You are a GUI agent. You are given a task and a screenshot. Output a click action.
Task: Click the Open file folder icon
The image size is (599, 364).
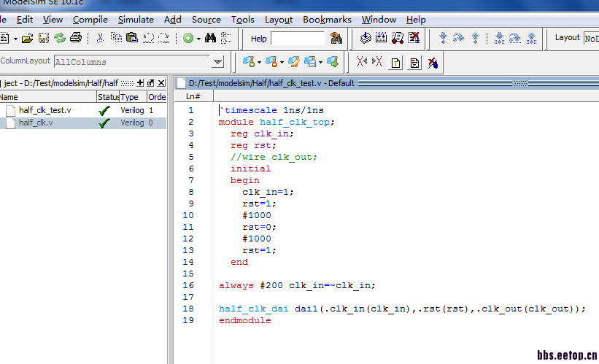[x=27, y=38]
